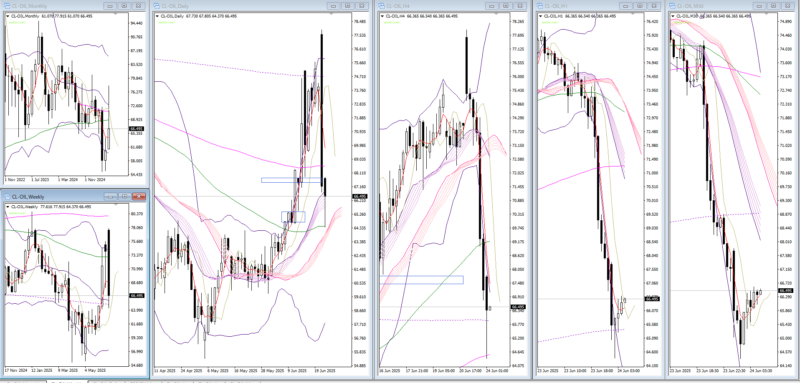Viewport: 800px width, 383px height.
Task: Select the lower blue rectangle on Daily chart
Action: 293,217
